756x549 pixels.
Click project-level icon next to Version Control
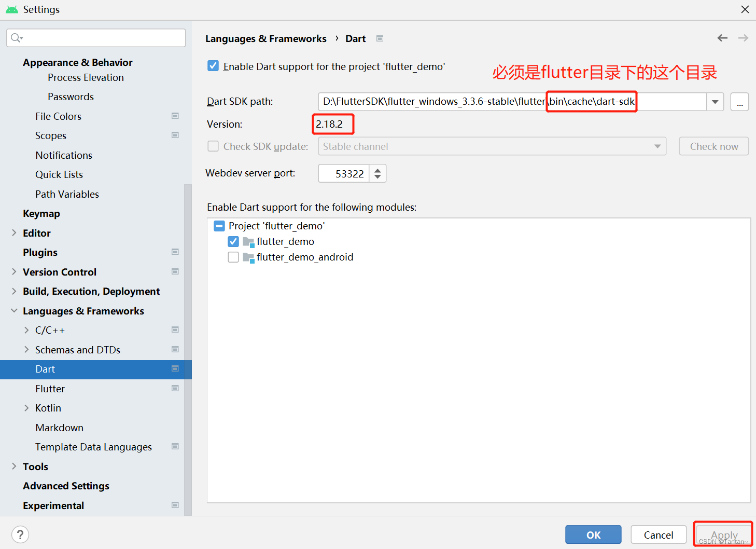tap(175, 271)
